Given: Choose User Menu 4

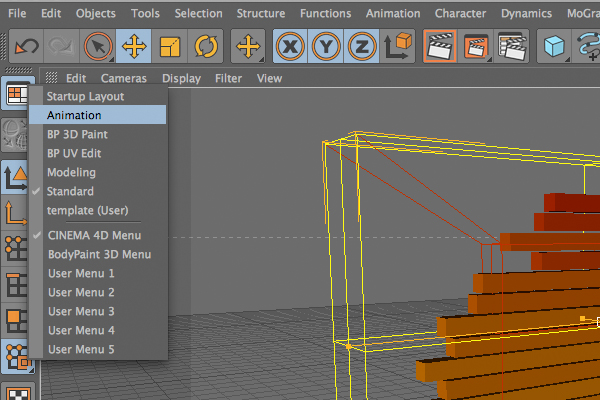Looking at the screenshot, I should pos(98,330).
